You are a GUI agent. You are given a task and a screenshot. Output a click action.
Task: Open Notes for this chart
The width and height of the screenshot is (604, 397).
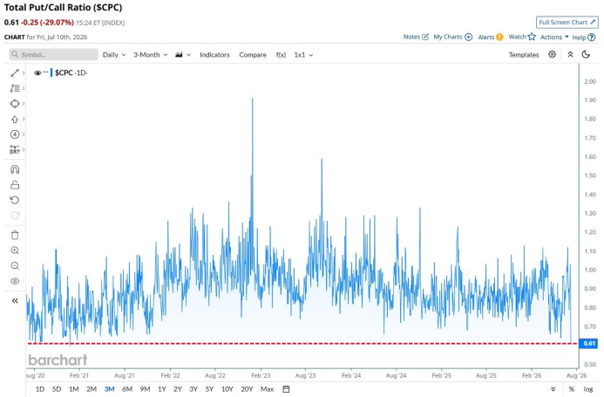[x=416, y=37]
